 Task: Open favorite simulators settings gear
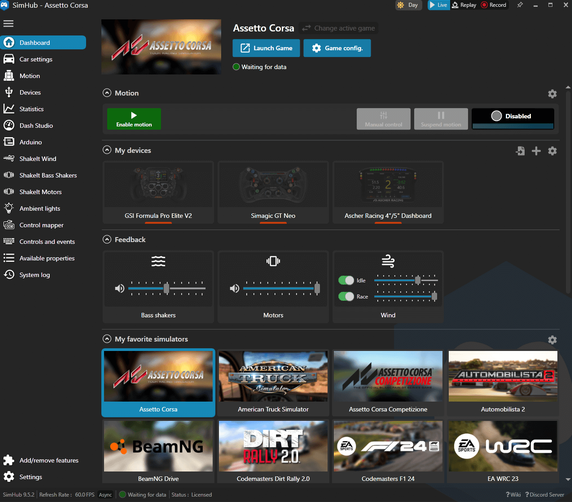click(552, 340)
